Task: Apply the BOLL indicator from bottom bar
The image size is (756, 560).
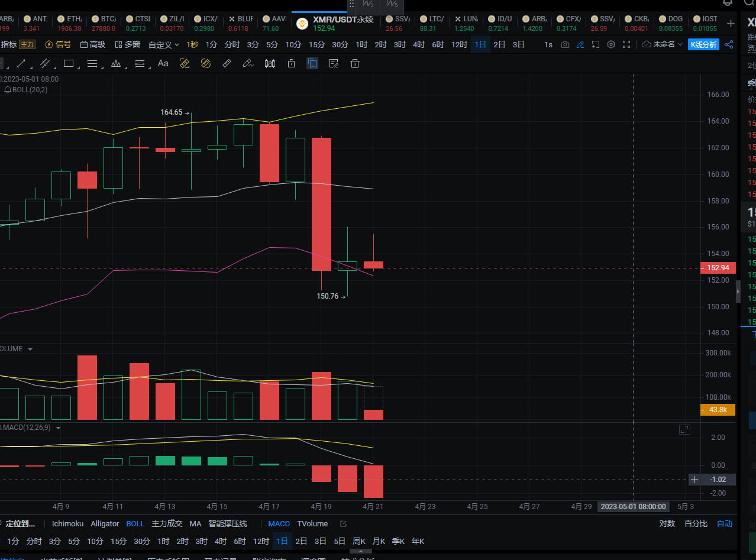Action: coord(135,523)
